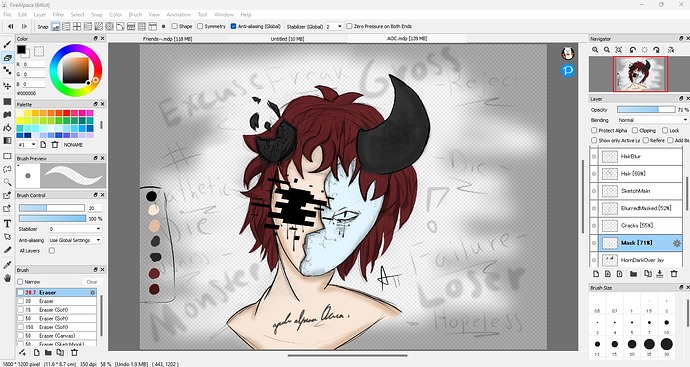Screen dimensions: 690x367
Task: Open Eraser brush gear settings
Action: [92, 293]
